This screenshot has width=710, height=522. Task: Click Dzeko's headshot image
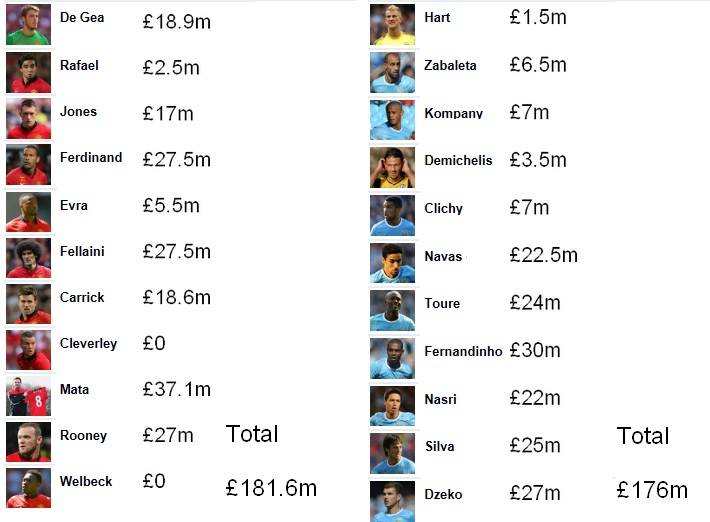tap(392, 501)
